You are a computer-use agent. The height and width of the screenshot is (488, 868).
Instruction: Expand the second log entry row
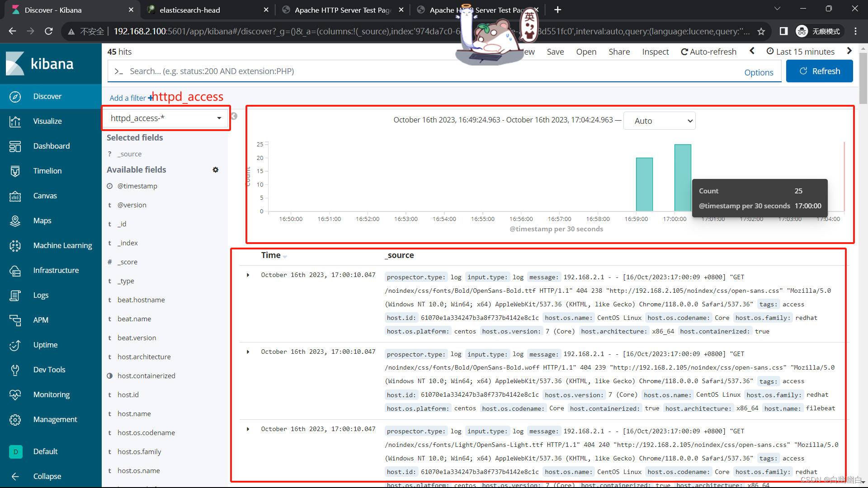pyautogui.click(x=248, y=352)
